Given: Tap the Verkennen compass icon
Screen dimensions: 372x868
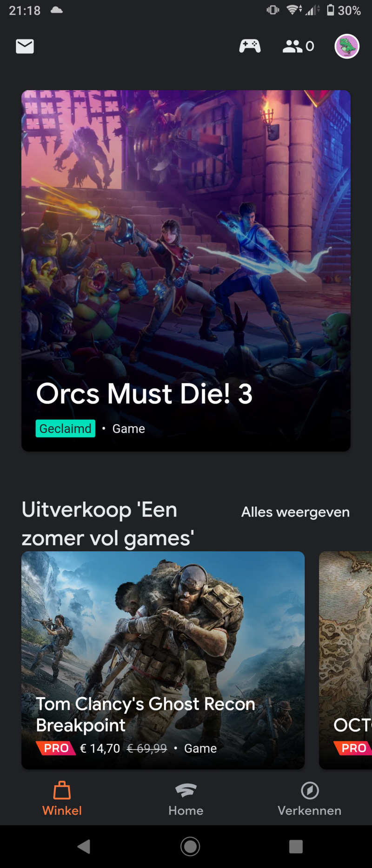Looking at the screenshot, I should pos(310,790).
